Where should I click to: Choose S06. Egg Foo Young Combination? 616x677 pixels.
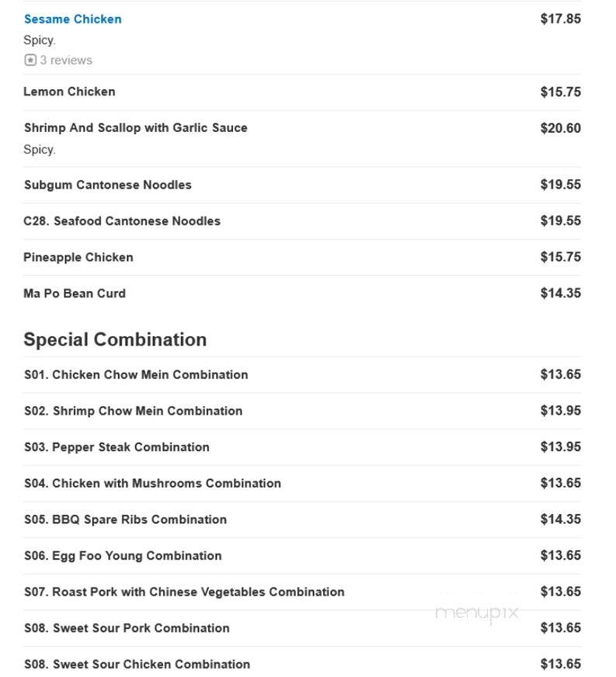123,556
